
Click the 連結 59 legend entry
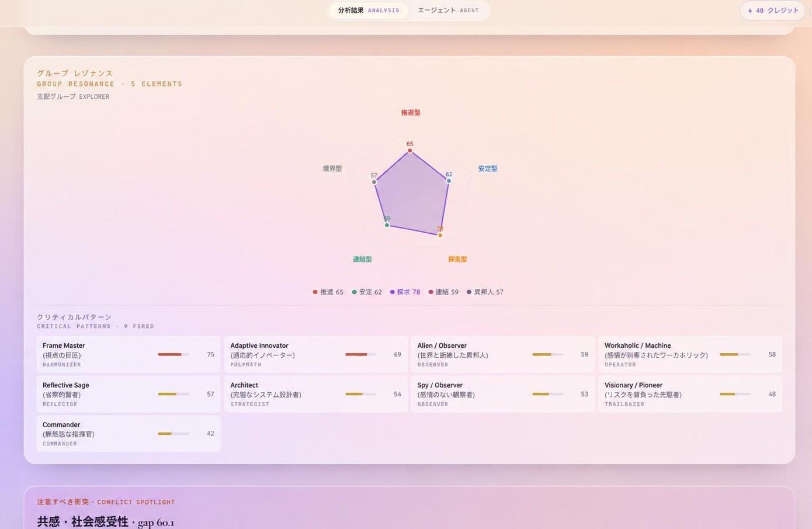(x=443, y=292)
